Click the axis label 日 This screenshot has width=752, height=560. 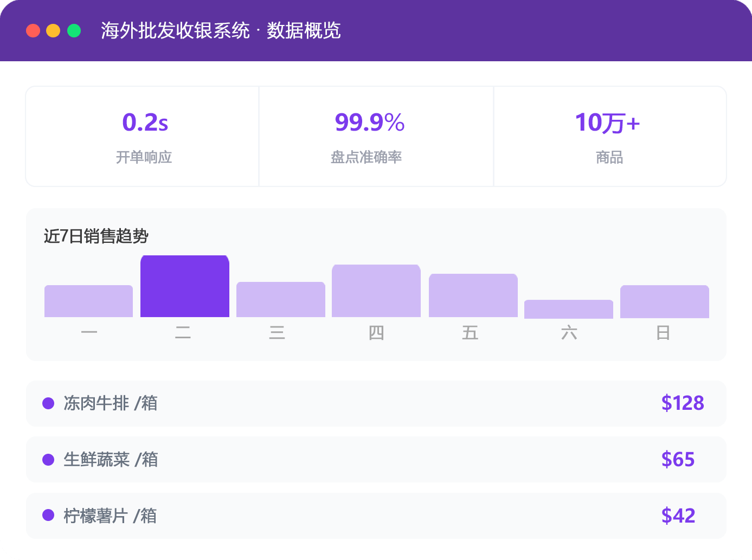coord(663,332)
